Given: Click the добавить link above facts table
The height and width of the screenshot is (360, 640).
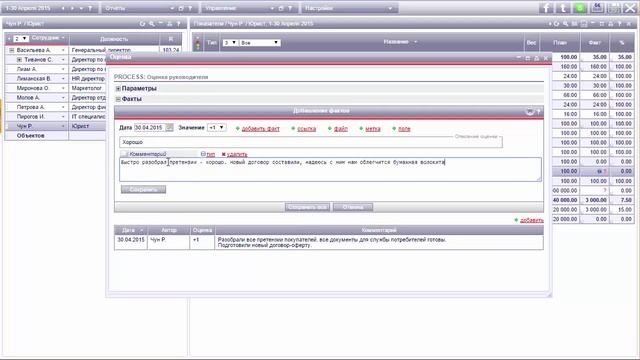Looking at the screenshot, I should pos(531,220).
